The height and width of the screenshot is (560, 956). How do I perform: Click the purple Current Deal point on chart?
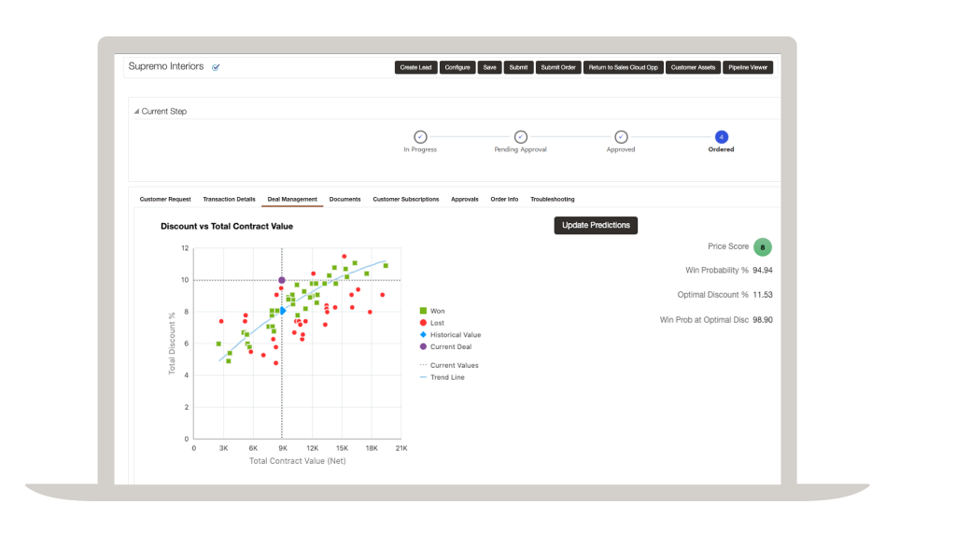[x=282, y=280]
